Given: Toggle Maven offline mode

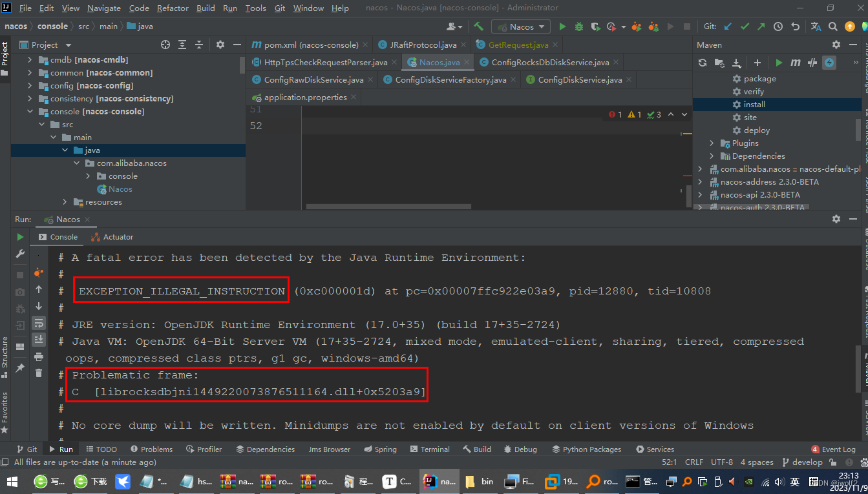Looking at the screenshot, I should click(x=812, y=63).
